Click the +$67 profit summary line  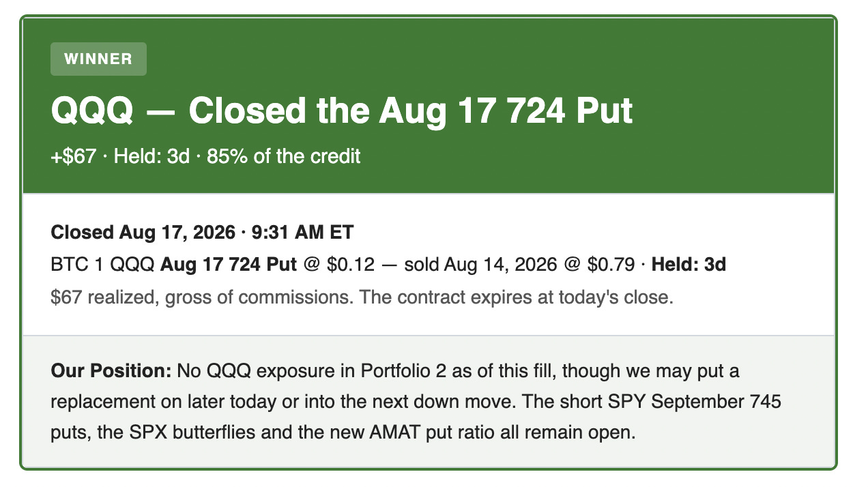point(205,156)
